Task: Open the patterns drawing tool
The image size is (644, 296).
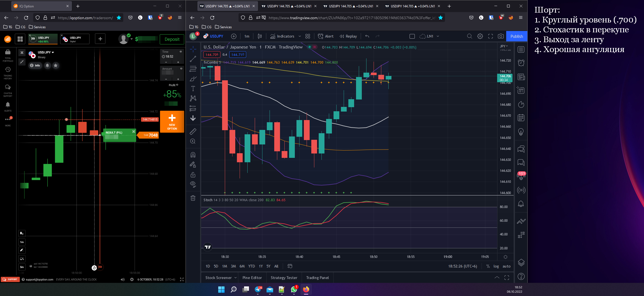Action: (x=193, y=98)
